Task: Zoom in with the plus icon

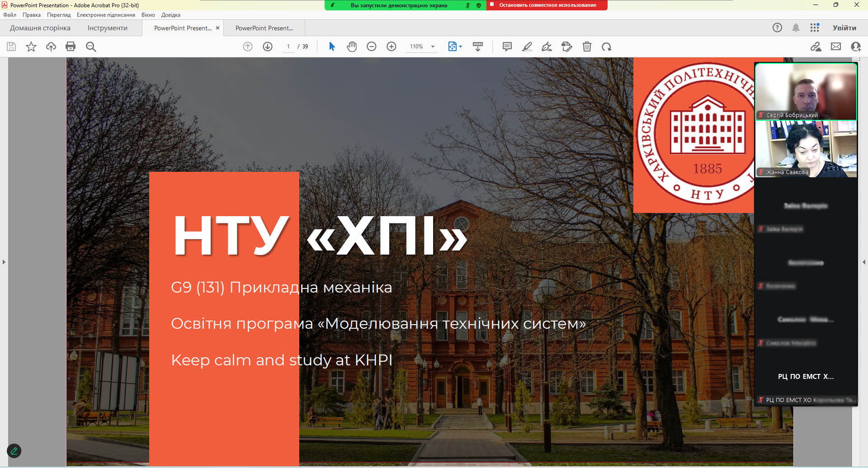Action: pos(392,47)
